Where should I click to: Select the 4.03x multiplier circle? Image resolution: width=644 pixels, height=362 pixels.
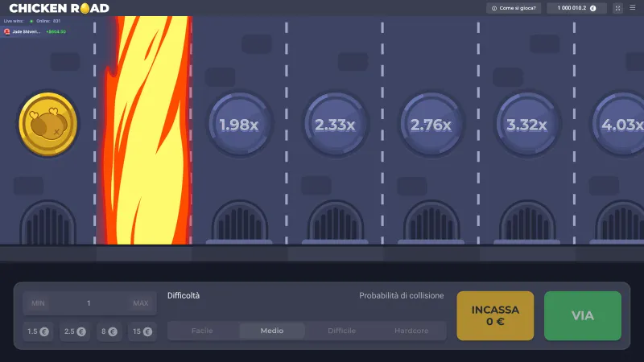[619, 125]
